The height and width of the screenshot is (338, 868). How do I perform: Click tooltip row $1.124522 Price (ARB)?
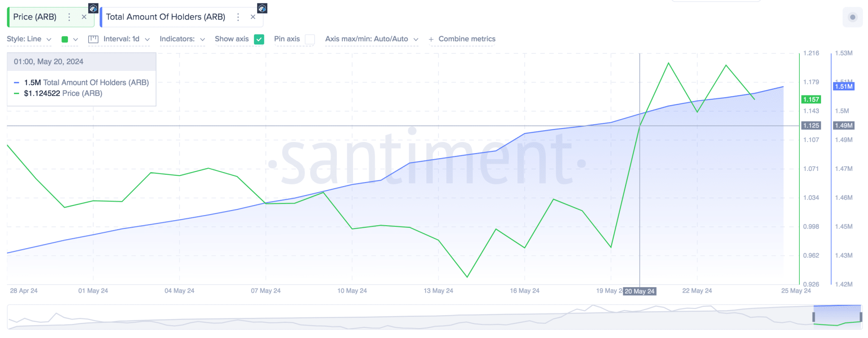(63, 93)
